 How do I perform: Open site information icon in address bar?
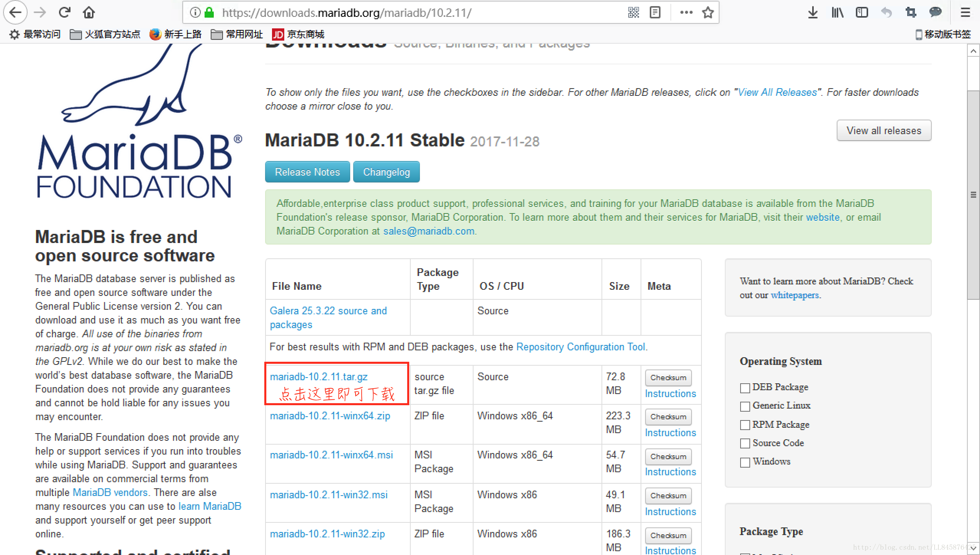(x=195, y=13)
